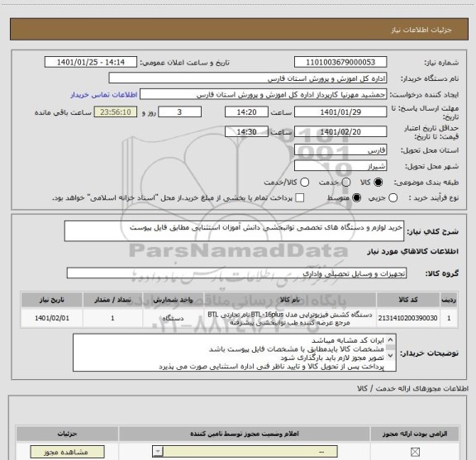This screenshot has height=460, width=476.
Task: Click the نام کالا column header
Action: (x=289, y=300)
